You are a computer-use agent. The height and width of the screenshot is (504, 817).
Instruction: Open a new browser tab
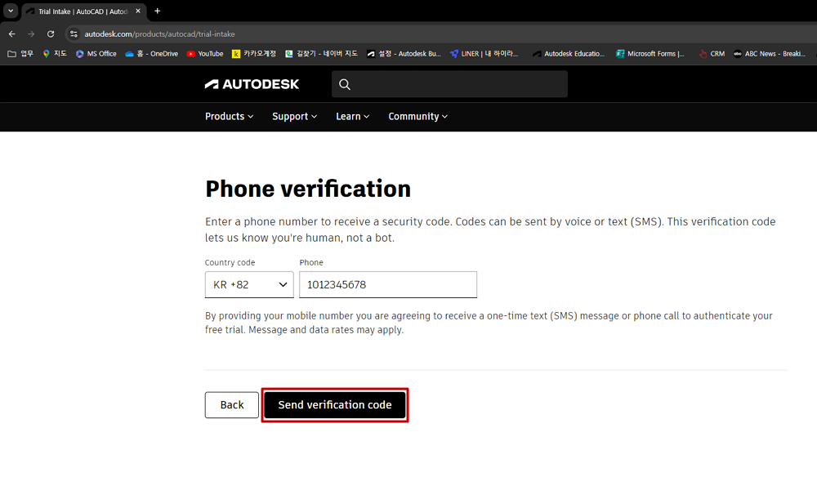click(x=158, y=11)
